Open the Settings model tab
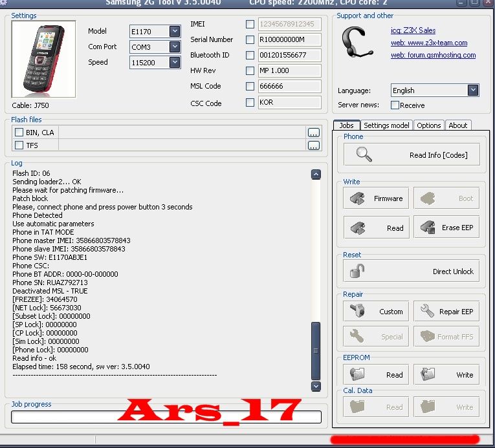This screenshot has width=495, height=448. (386, 125)
